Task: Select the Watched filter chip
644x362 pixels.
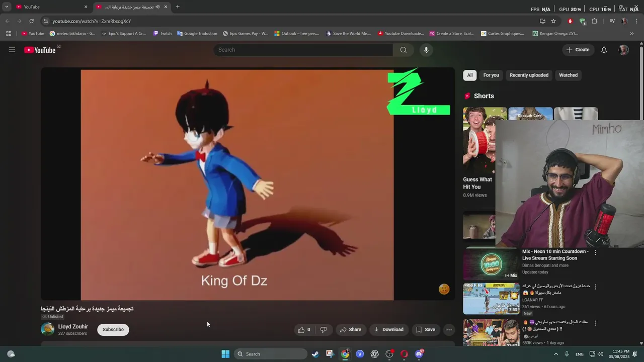Action: (x=568, y=75)
